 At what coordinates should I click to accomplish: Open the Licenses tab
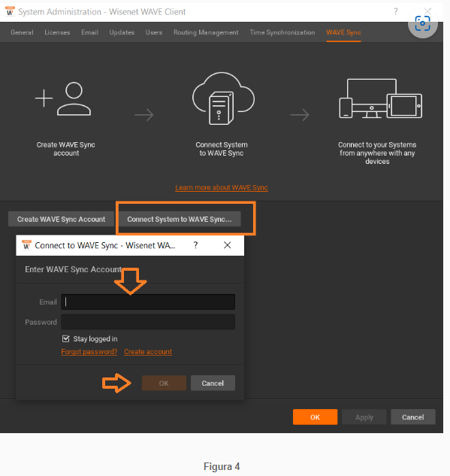pyautogui.click(x=57, y=32)
